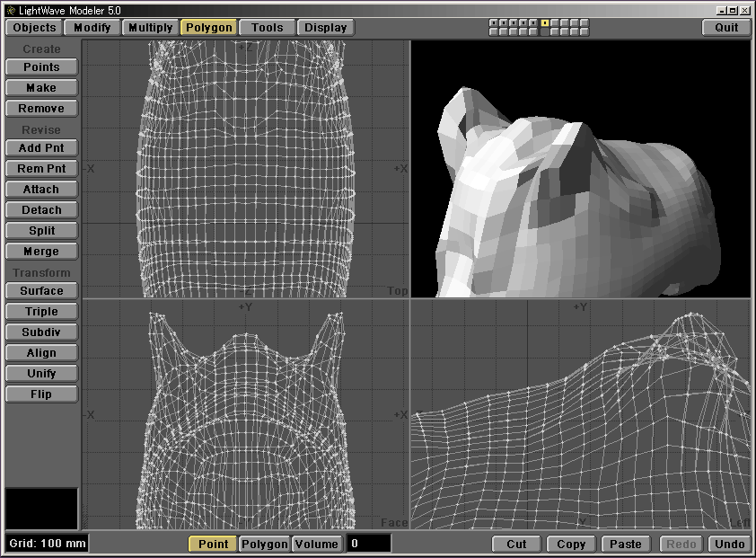Go to the Tools tab
Screen dimensions: 756x558
[267, 27]
